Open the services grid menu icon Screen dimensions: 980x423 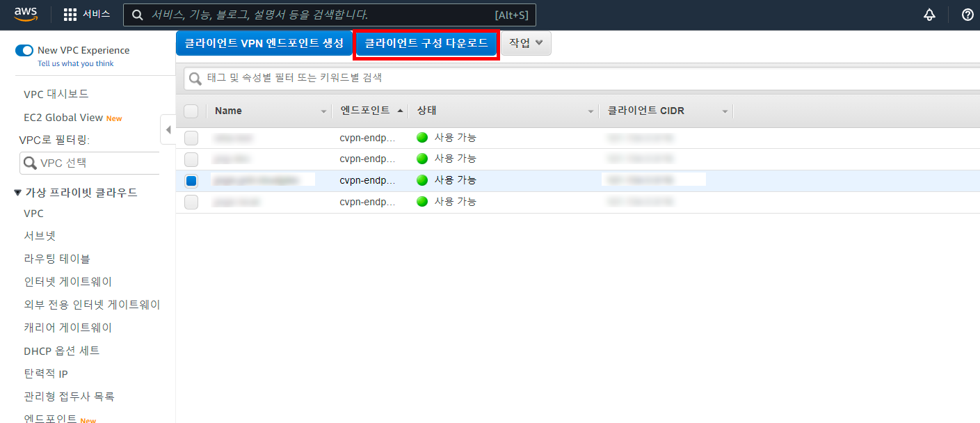[x=70, y=15]
